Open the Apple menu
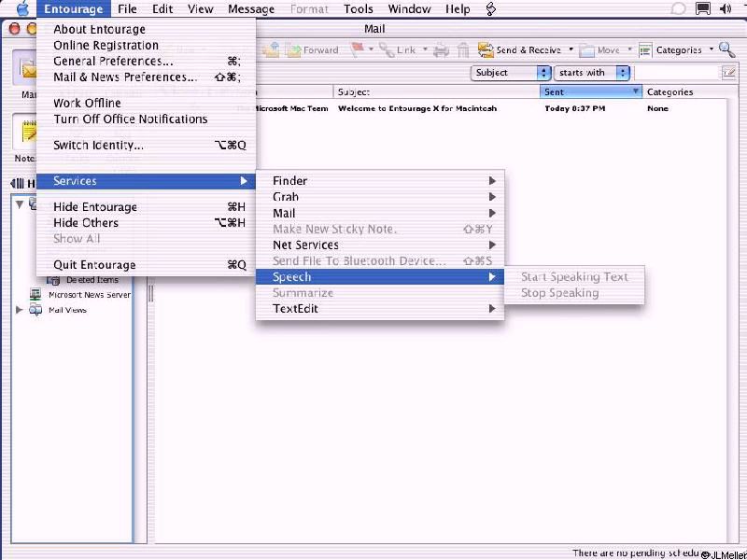747x560 pixels. [22, 9]
